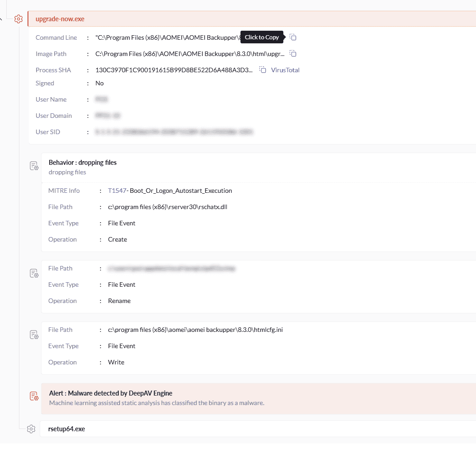Viewport: 476px width, 452px height.
Task: Click event icon beside htmlcfg.ini Write event
Action: [x=34, y=335]
